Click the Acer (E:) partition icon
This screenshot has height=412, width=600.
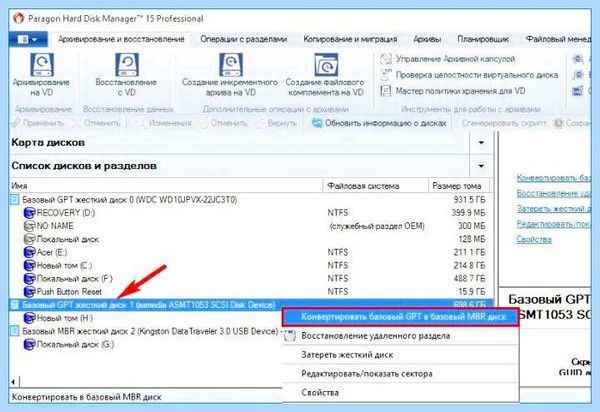tap(29, 252)
